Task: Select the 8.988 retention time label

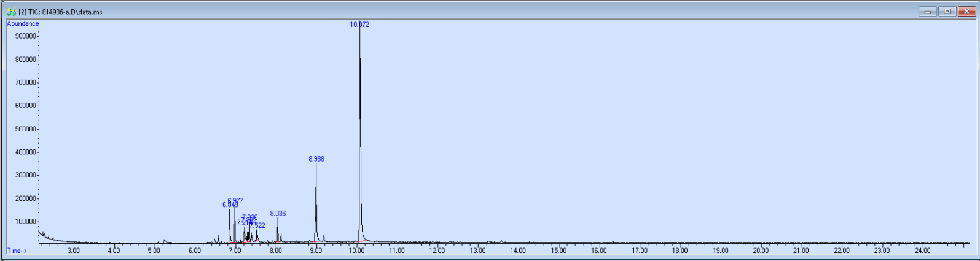Action: pos(316,158)
